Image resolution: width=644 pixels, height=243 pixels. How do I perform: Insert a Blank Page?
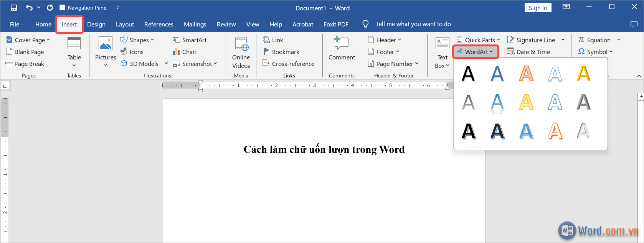pos(25,52)
